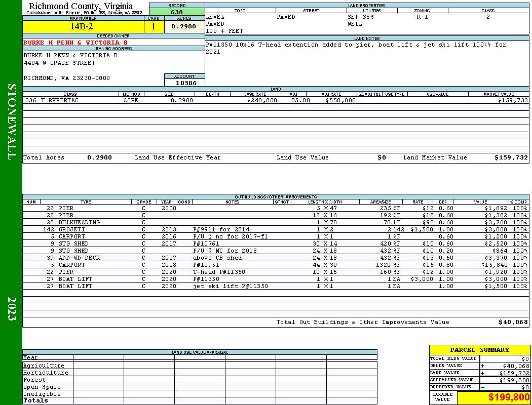This screenshot has width=532, height=405.
Task: Select adjusted rate $550,800
Action: point(340,101)
